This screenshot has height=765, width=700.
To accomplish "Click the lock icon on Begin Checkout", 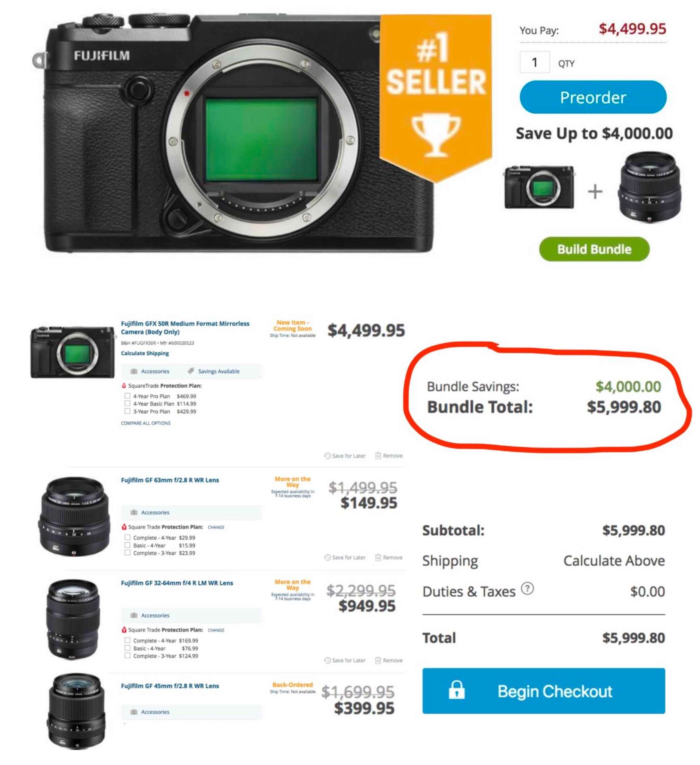I will [457, 690].
